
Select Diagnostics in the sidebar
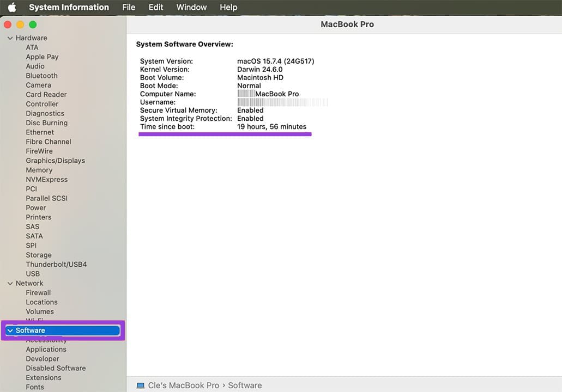point(45,113)
